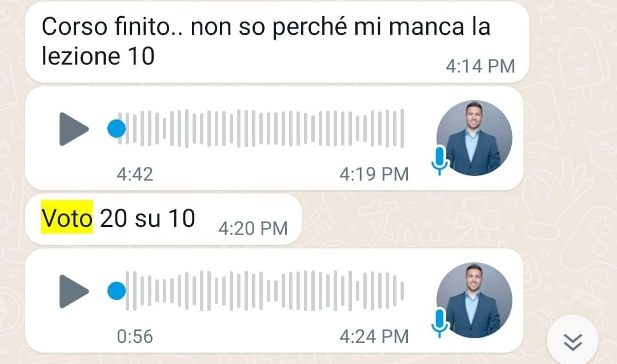The image size is (617, 364).
Task: Click microphone icon on the 4:19 PM audio
Action: [x=439, y=161]
